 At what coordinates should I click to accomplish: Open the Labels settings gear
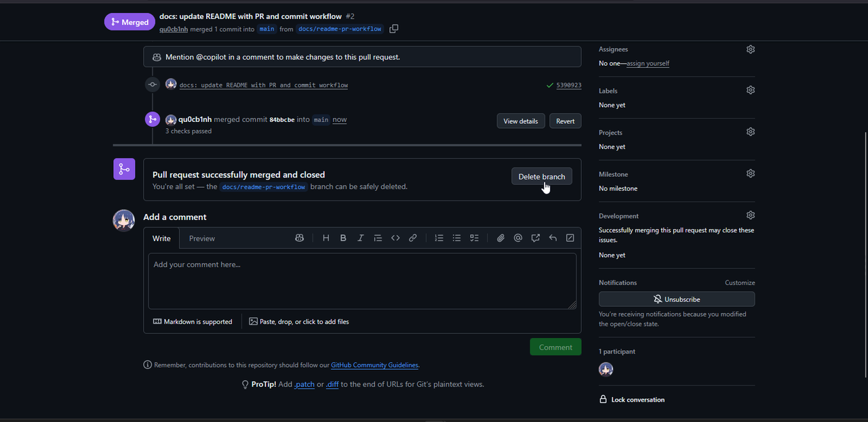point(751,90)
